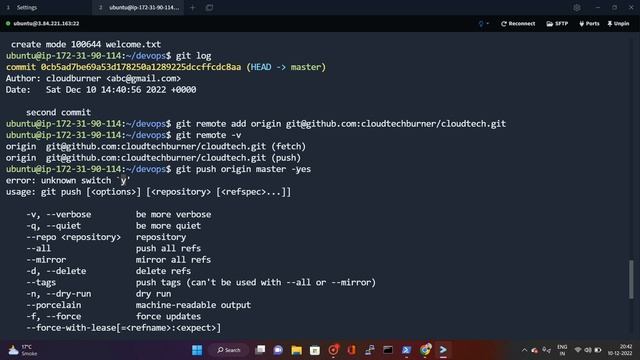The image size is (640, 360).
Task: Open the black Command Prompt taskbar icon
Action: [x=388, y=350]
